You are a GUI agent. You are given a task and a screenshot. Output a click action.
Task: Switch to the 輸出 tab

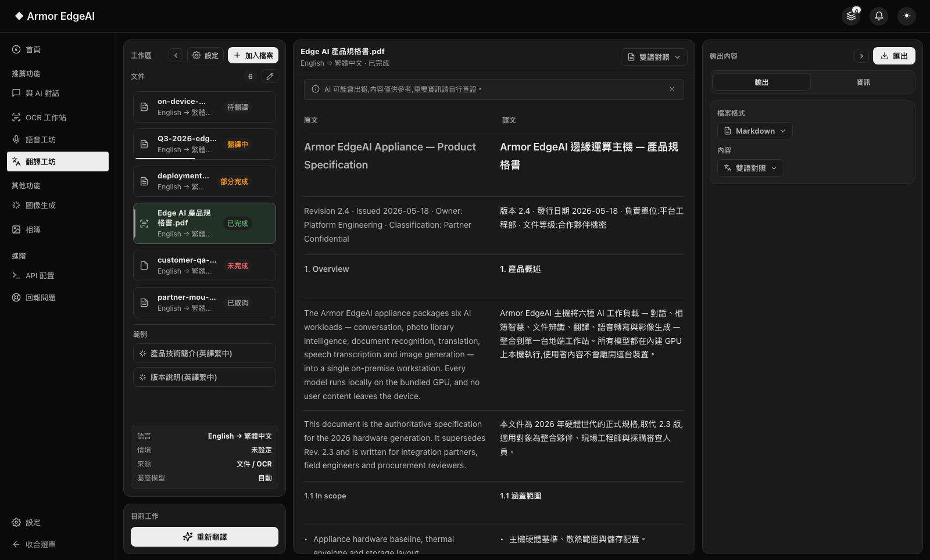[761, 82]
